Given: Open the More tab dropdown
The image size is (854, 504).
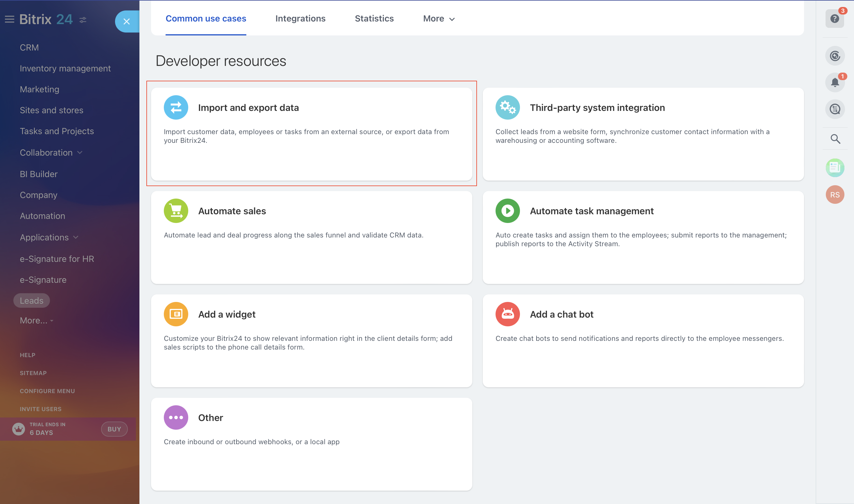Looking at the screenshot, I should [x=439, y=19].
